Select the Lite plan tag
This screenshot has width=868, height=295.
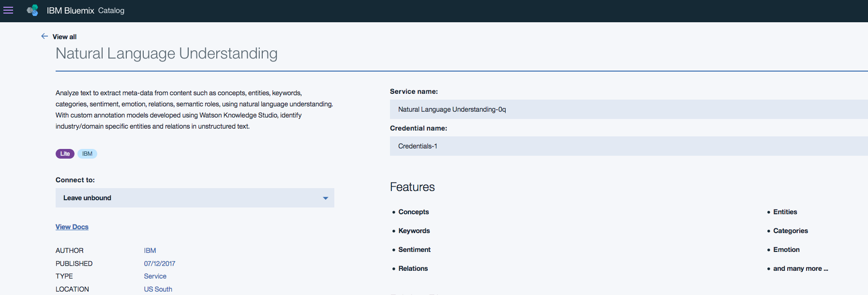[x=65, y=154]
